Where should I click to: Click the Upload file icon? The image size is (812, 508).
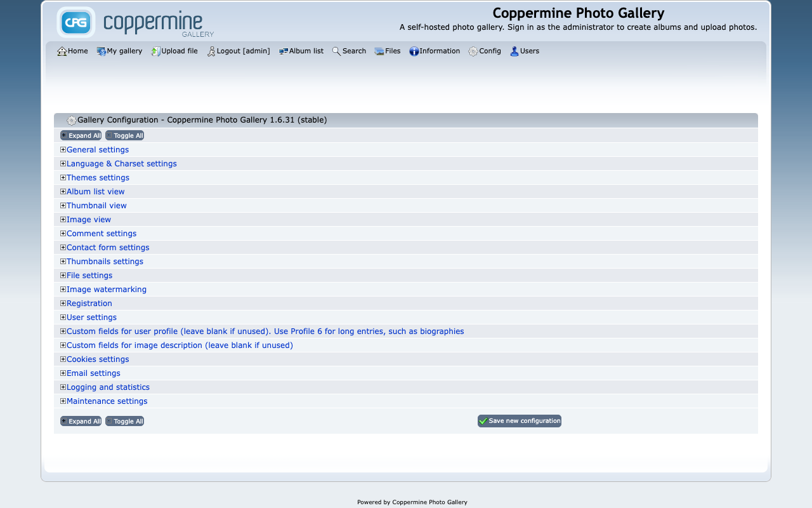pyautogui.click(x=156, y=51)
